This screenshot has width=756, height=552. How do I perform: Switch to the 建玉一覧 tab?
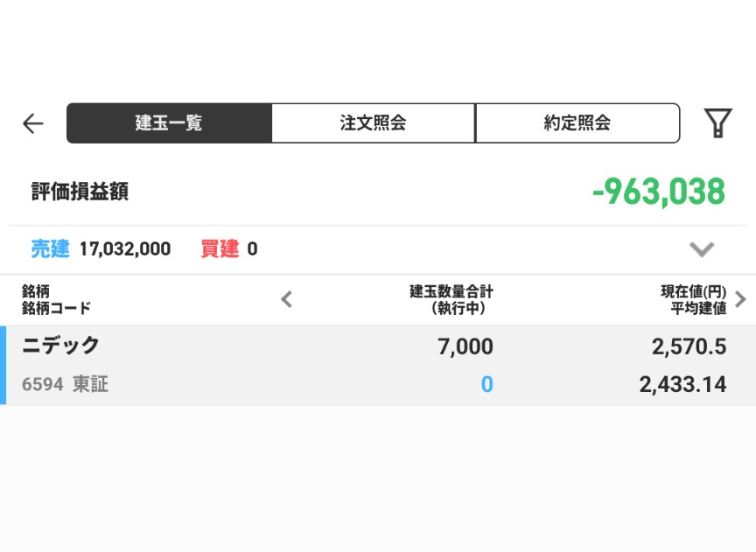click(x=169, y=123)
